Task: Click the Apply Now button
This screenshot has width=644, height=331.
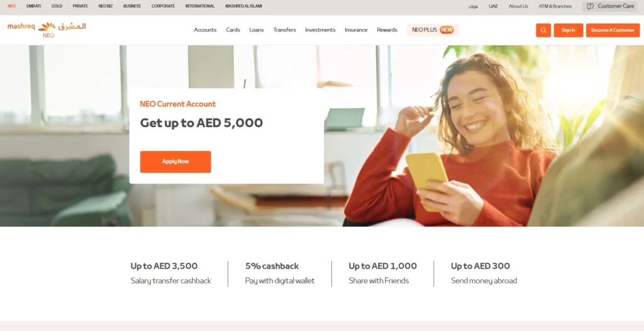Action: pos(175,162)
